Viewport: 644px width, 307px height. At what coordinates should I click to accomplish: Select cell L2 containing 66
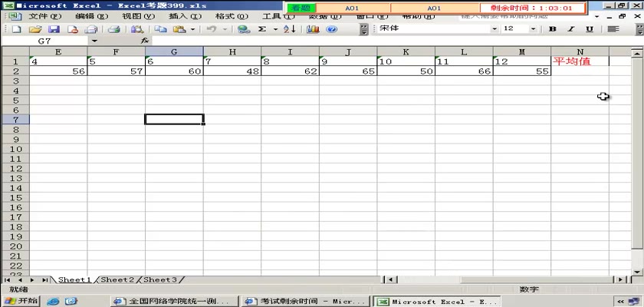pos(464,71)
